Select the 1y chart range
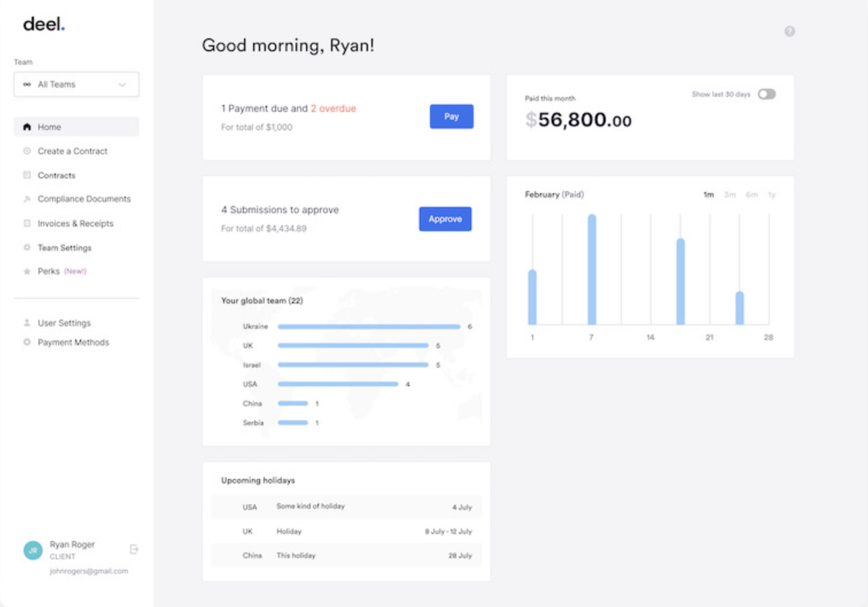The width and height of the screenshot is (868, 607). pyautogui.click(x=772, y=195)
